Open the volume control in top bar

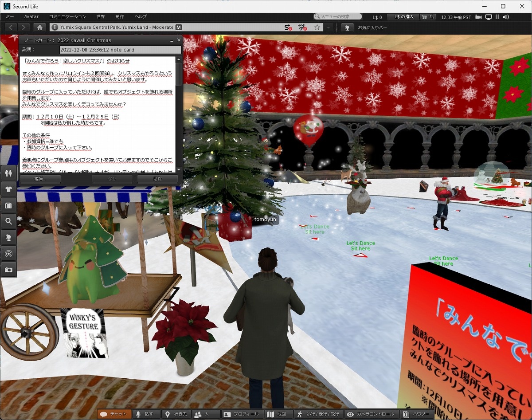[506, 17]
